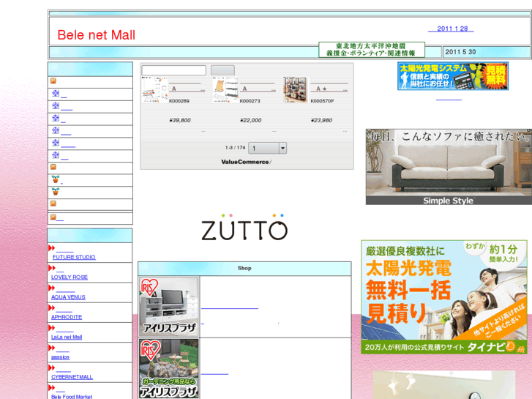Open product thumbnail K000570F
Screen dimensions: 532x399
(296, 89)
